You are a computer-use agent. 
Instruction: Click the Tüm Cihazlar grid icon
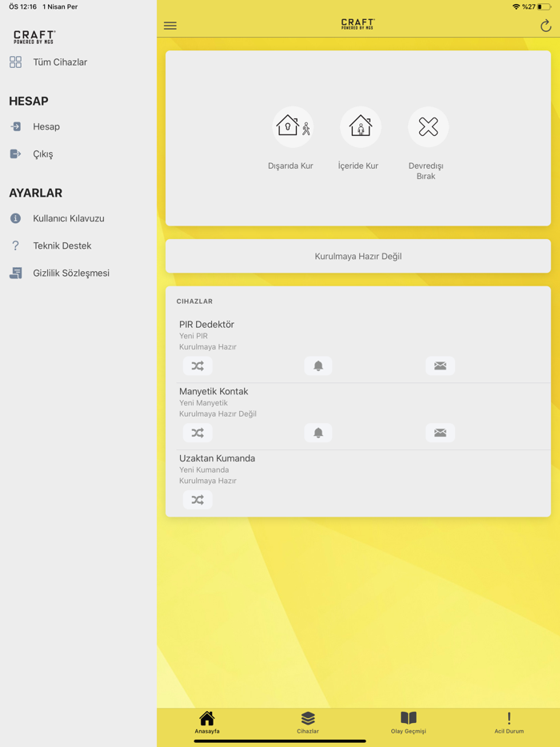[15, 62]
